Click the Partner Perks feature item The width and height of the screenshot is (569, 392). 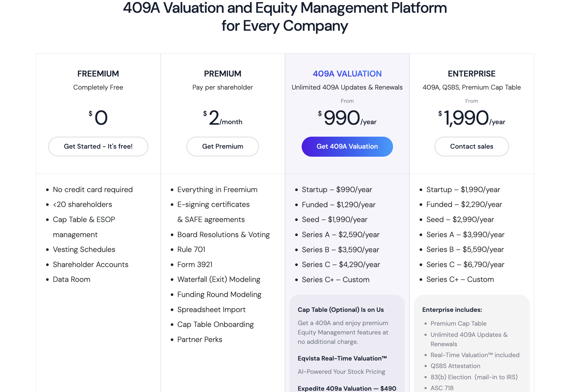[200, 339]
